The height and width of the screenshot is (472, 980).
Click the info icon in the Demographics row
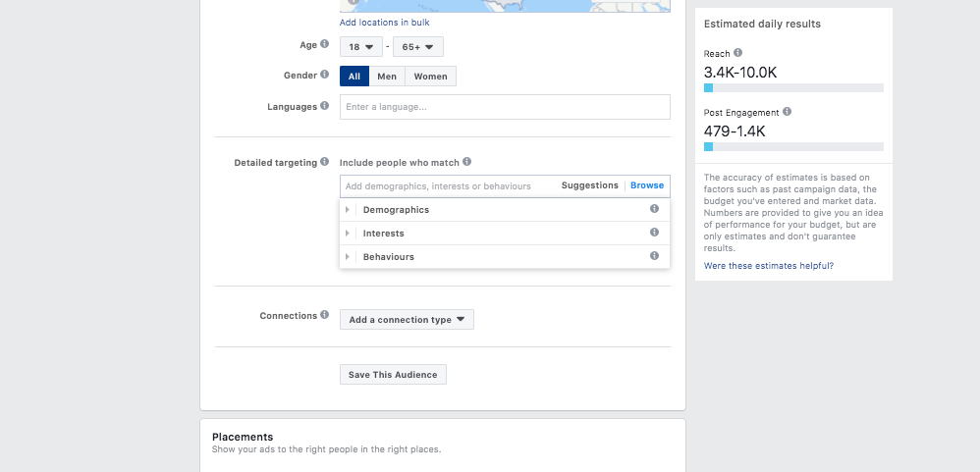(654, 209)
